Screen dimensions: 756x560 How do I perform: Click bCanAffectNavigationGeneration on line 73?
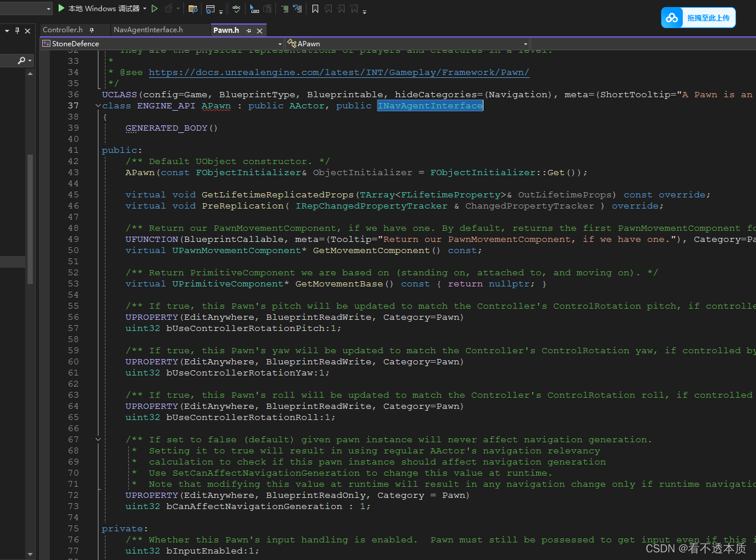coord(254,507)
